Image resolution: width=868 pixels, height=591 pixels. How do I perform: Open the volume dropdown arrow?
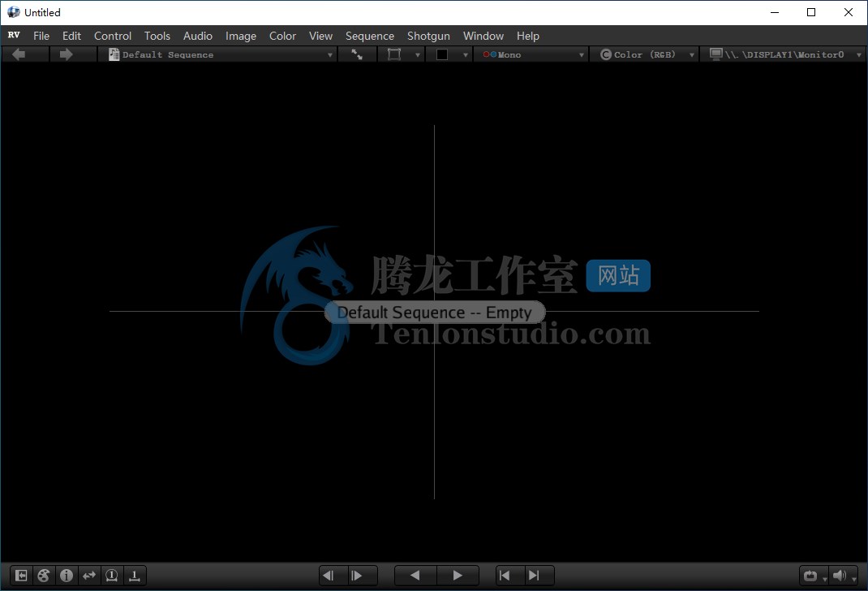[853, 579]
